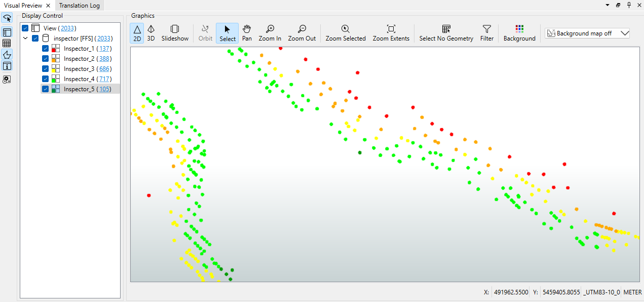Close the Visual Preview tab

48,6
